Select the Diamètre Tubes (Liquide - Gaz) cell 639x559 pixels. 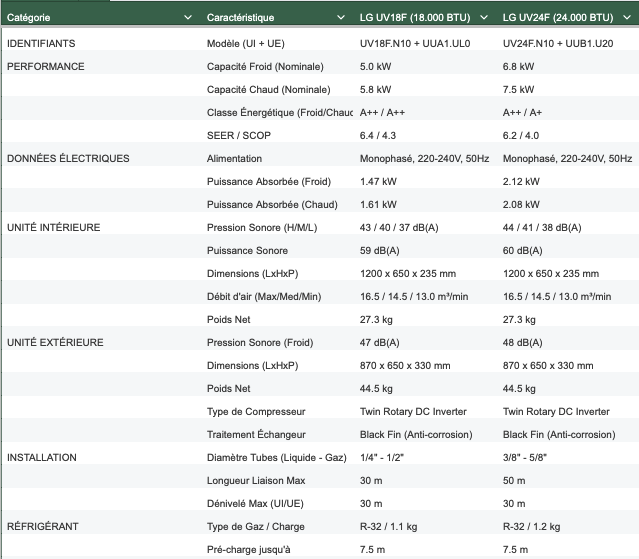click(x=277, y=458)
